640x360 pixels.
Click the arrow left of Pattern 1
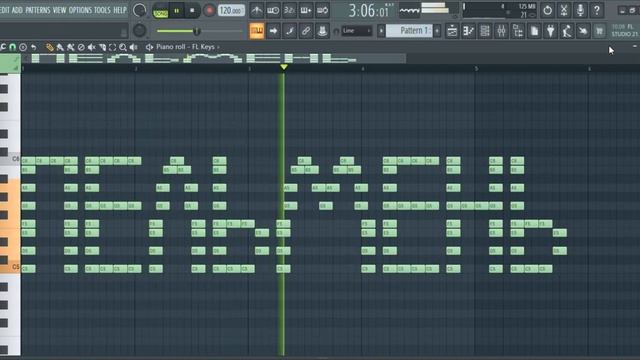click(x=381, y=31)
